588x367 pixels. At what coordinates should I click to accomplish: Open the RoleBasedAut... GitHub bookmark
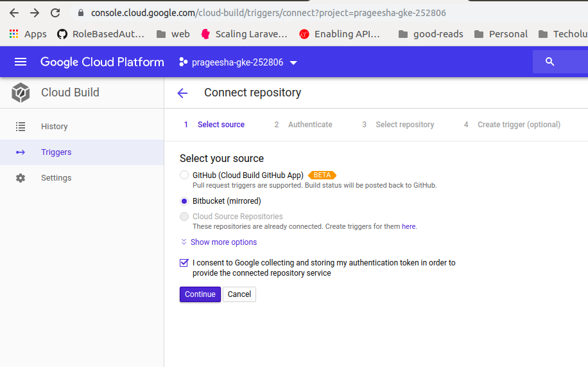101,34
